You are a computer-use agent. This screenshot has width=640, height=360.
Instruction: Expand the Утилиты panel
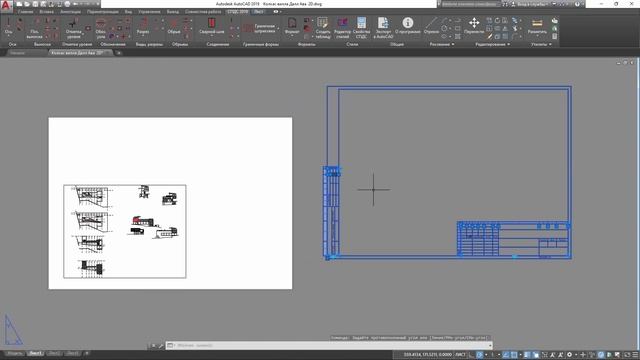coord(541,44)
